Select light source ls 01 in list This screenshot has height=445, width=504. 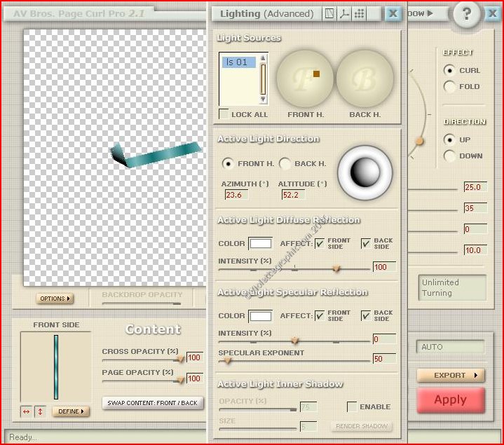pos(238,62)
